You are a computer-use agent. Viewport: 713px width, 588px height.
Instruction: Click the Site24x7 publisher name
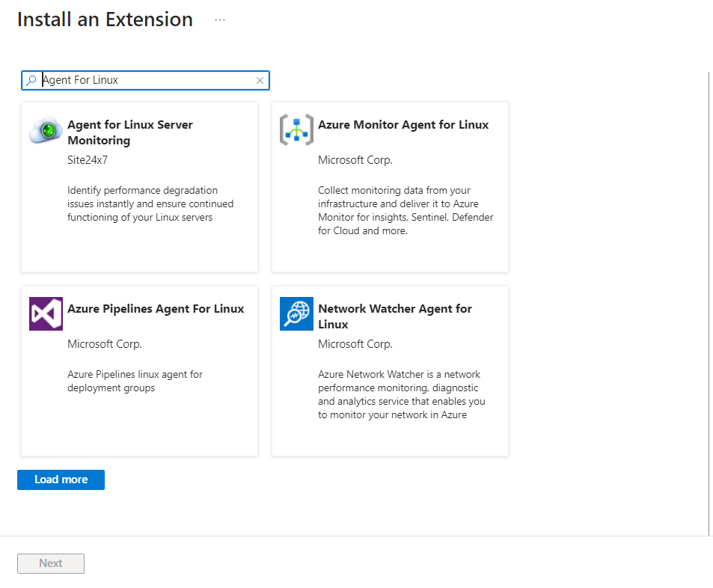pos(88,160)
